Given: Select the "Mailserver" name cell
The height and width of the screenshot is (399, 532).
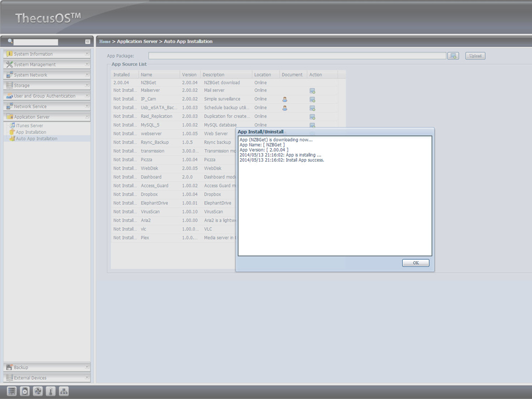Looking at the screenshot, I should tap(150, 90).
